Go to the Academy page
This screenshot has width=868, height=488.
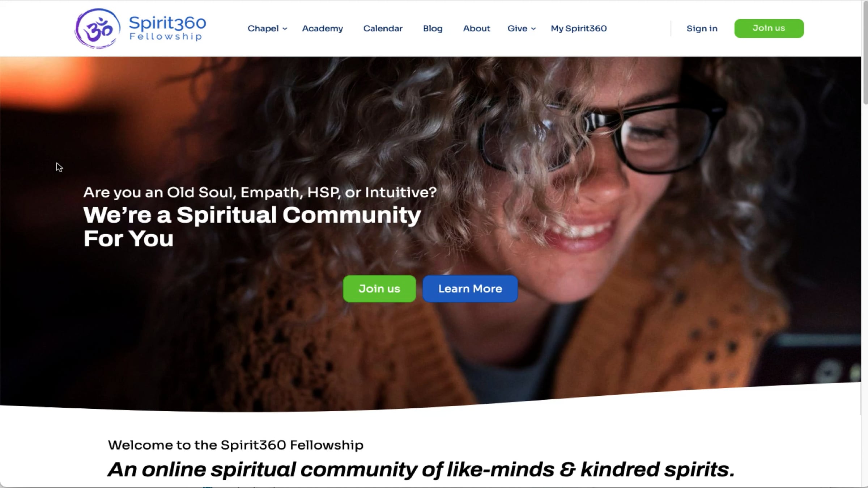[322, 28]
